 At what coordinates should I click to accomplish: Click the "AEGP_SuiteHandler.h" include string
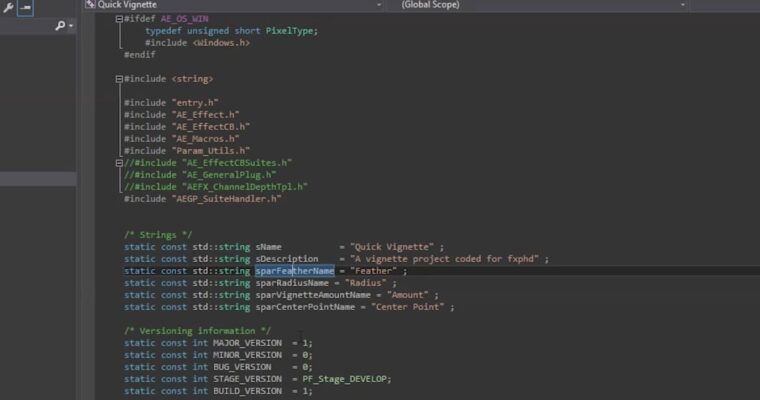point(227,199)
